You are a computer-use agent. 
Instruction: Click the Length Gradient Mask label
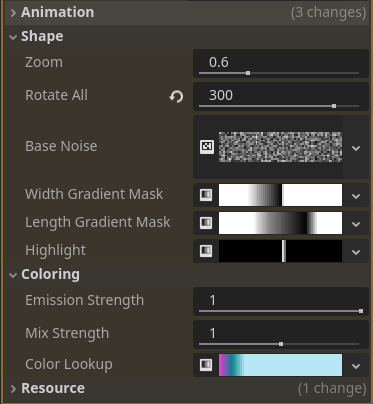pos(98,223)
